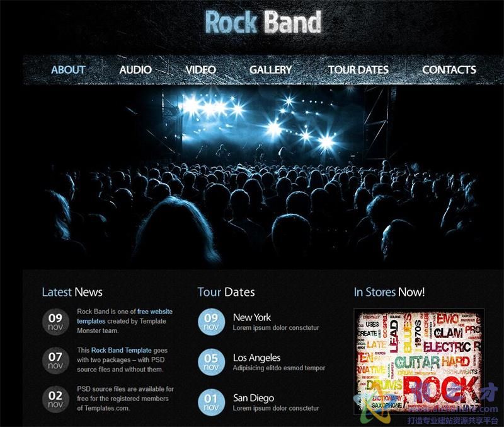This screenshot has width=504, height=427.
Task: Click the blue 05 nov Los Angeles badge
Action: [211, 362]
